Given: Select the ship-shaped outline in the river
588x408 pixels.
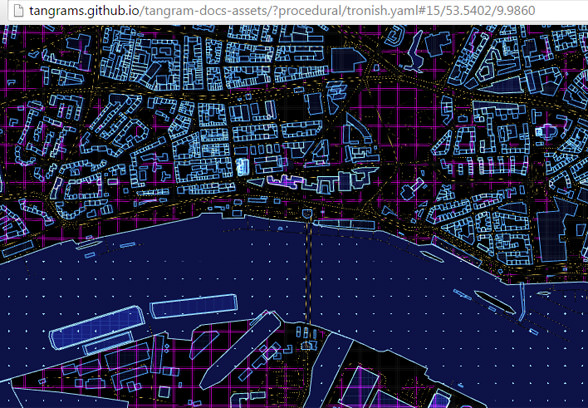Looking at the screenshot, I should [495, 302].
